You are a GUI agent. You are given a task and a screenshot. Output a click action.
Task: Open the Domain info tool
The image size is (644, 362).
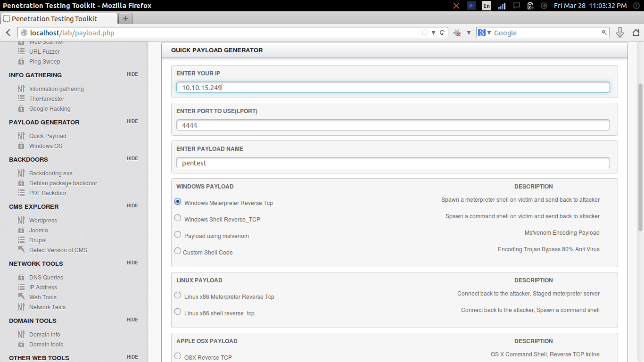(44, 334)
